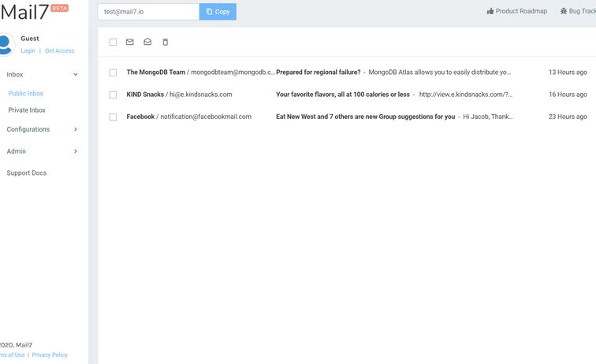Click the Get Access link

point(60,51)
